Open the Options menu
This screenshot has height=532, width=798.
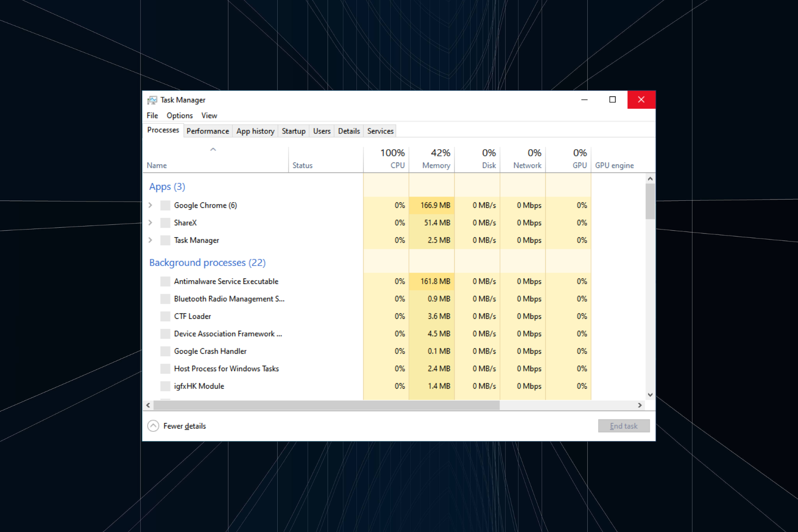tap(179, 116)
